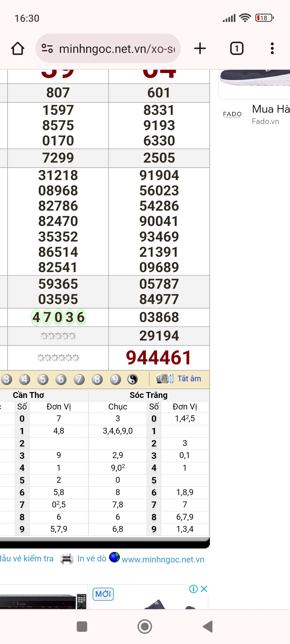This screenshot has height=644, width=290.
Task: Tap the site settings icon in address bar
Action: tap(47, 49)
